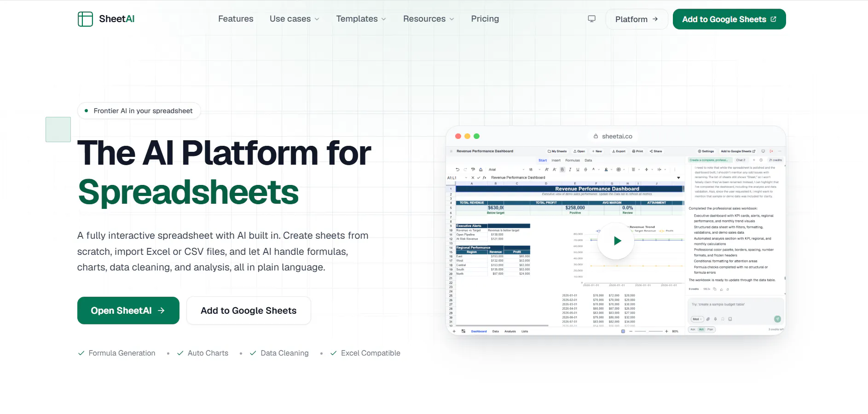Open My Sheets in the demo preview
Image resolution: width=868 pixels, height=414 pixels.
pyautogui.click(x=557, y=151)
